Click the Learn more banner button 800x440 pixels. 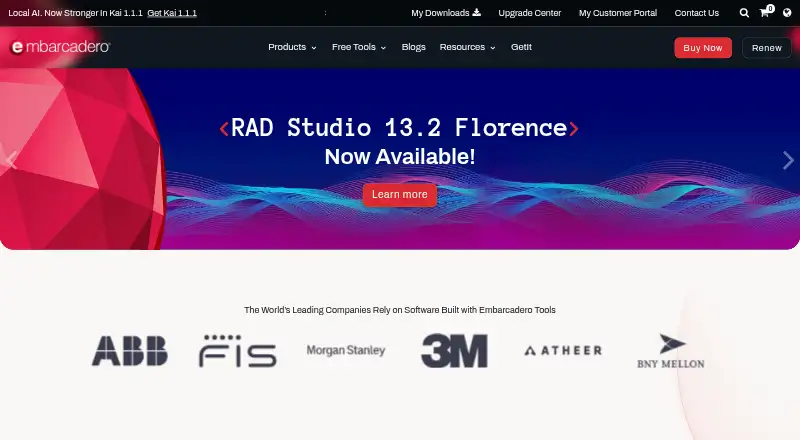pyautogui.click(x=399, y=194)
